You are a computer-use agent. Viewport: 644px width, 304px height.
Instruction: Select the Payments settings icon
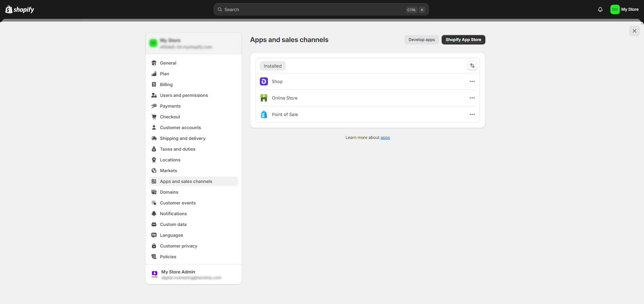154,106
